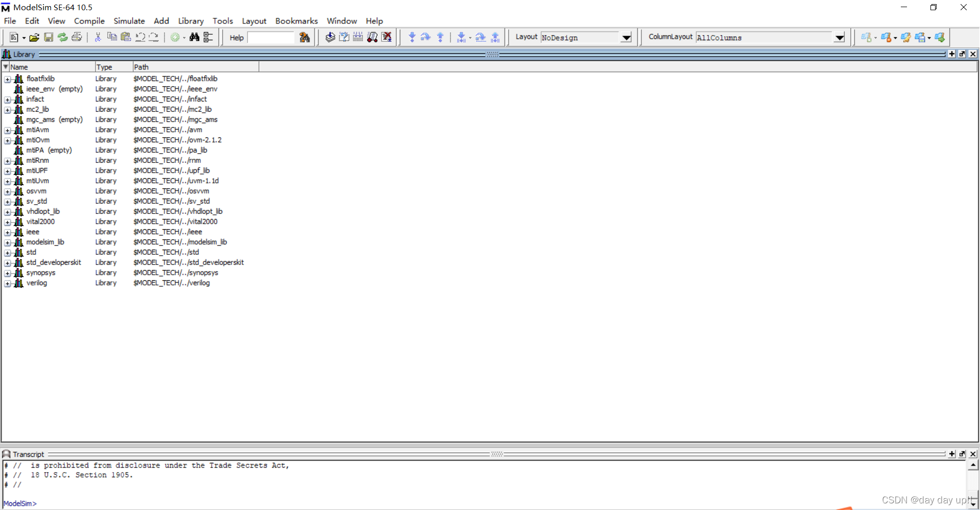Click the Undo arrow icon

point(140,37)
